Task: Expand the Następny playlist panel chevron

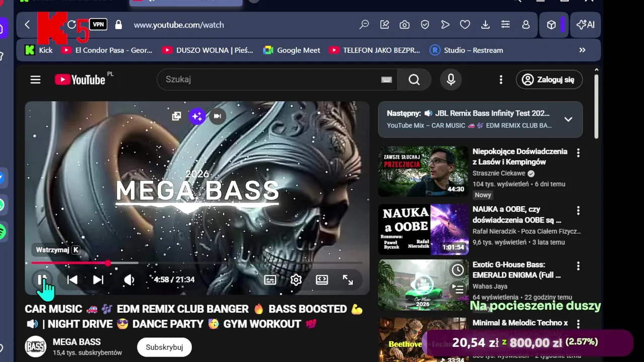Action: (x=568, y=120)
